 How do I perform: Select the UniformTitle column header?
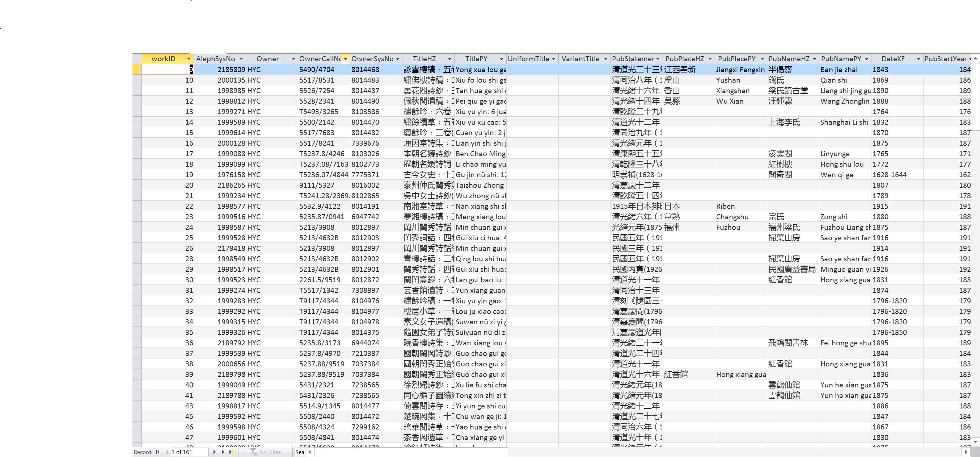point(528,59)
